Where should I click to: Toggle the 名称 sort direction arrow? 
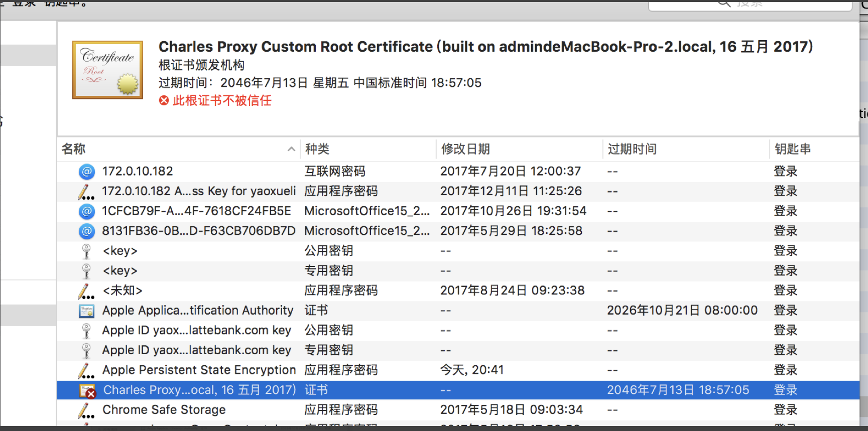[291, 149]
